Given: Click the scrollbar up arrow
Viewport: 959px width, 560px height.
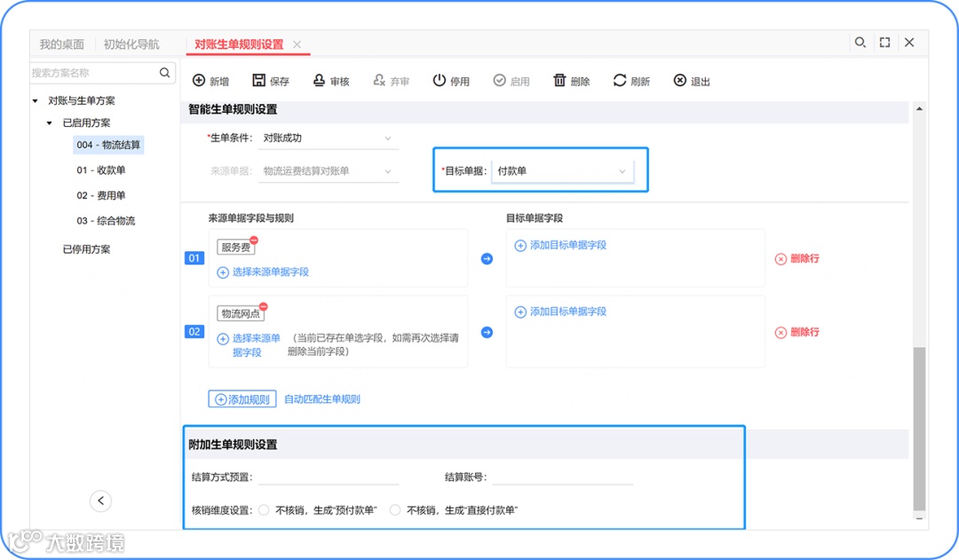Looking at the screenshot, I should click(x=919, y=109).
